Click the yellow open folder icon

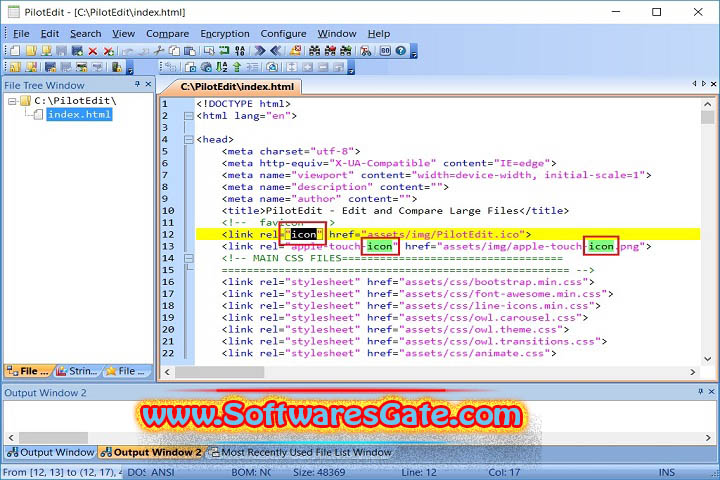pos(30,51)
